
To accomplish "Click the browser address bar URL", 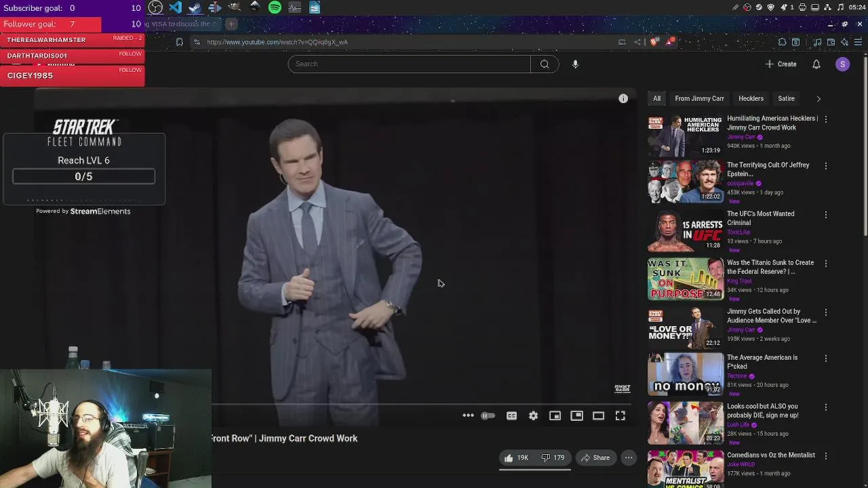I will [277, 42].
